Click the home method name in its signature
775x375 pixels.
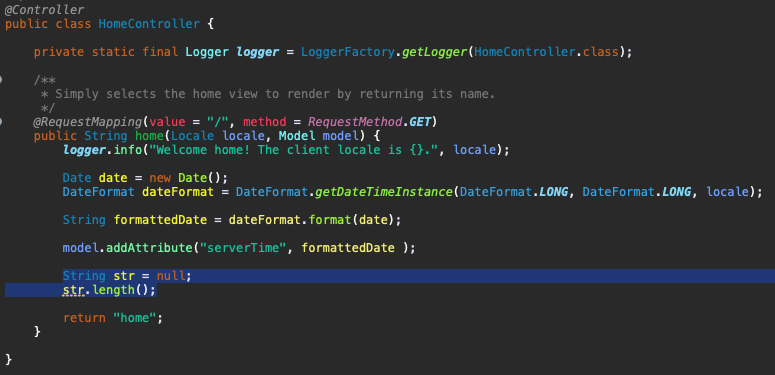click(149, 136)
